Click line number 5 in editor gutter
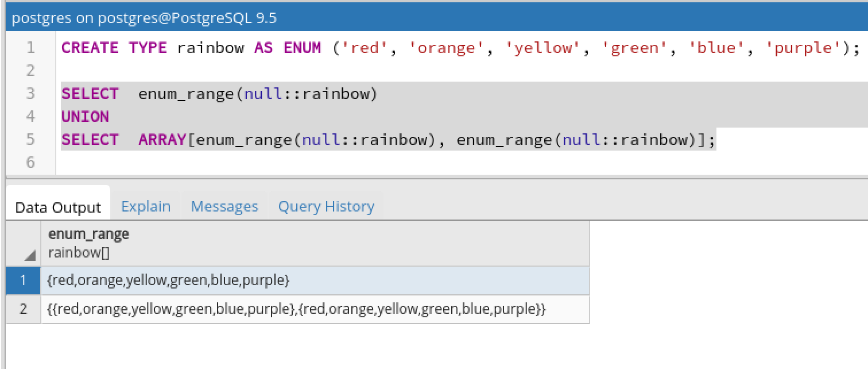 pyautogui.click(x=30, y=140)
